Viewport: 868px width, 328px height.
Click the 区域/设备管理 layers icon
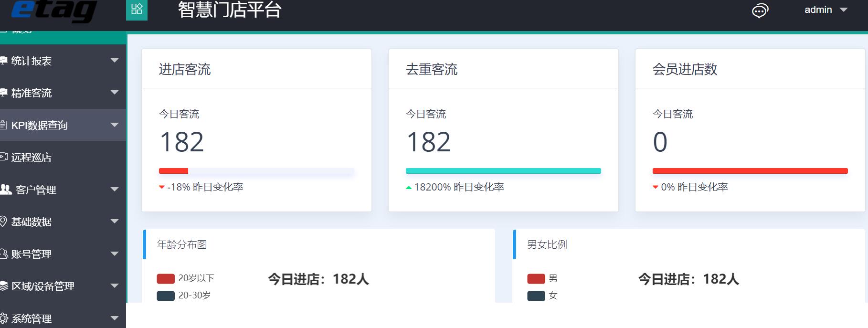(4, 286)
